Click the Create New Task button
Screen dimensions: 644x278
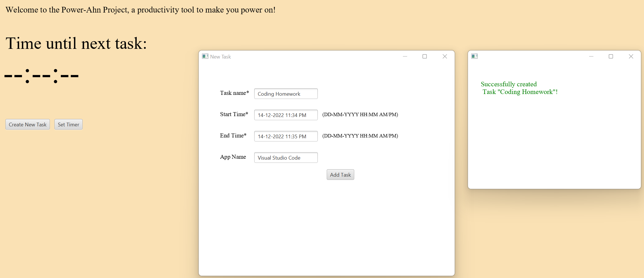[28, 124]
